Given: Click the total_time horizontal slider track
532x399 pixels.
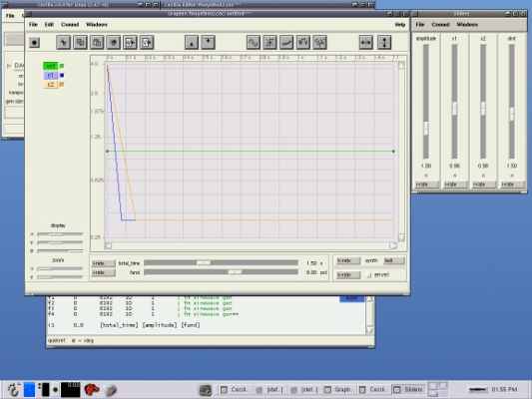Looking at the screenshot, I should pyautogui.click(x=221, y=262).
